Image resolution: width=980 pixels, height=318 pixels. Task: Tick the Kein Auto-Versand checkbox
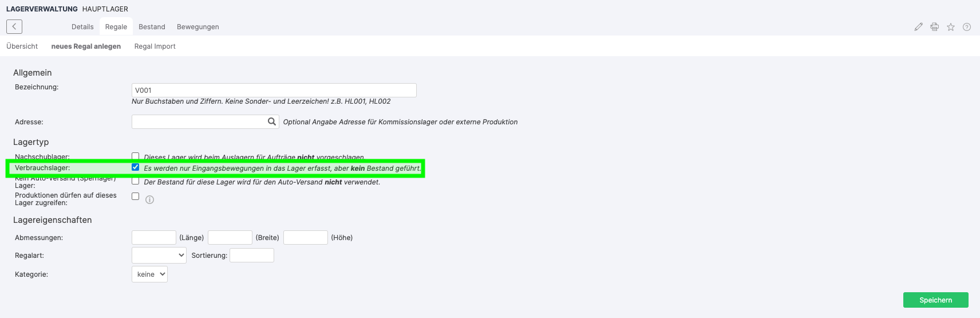[x=136, y=181]
